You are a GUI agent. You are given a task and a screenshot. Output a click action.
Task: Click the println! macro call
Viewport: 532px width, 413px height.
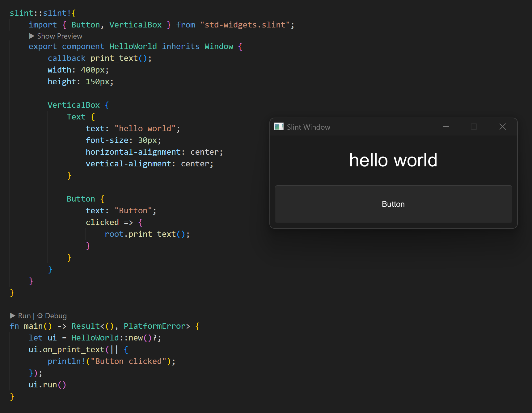click(x=66, y=361)
